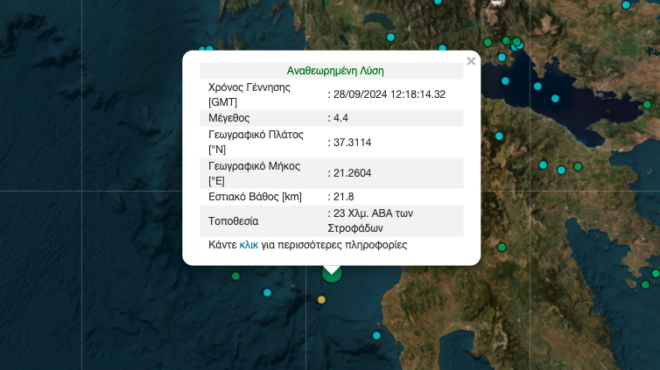
Task: Select the green marker on land right of the popup's bottom corner
Action: pyautogui.click(x=502, y=247)
